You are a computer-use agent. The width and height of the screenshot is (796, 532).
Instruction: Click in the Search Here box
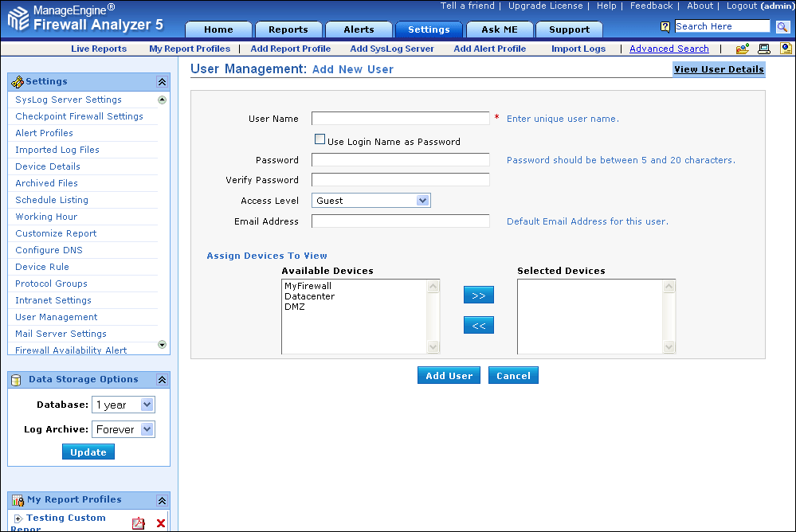click(x=723, y=26)
